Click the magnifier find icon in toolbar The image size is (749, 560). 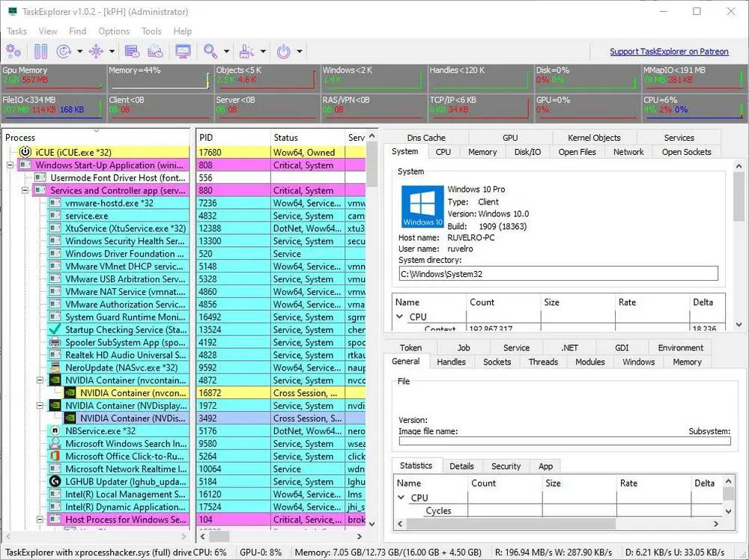(x=210, y=52)
